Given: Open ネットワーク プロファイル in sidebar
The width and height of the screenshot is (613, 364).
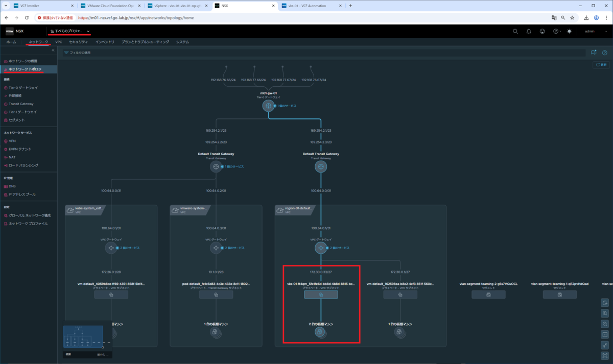Looking at the screenshot, I should tap(28, 224).
